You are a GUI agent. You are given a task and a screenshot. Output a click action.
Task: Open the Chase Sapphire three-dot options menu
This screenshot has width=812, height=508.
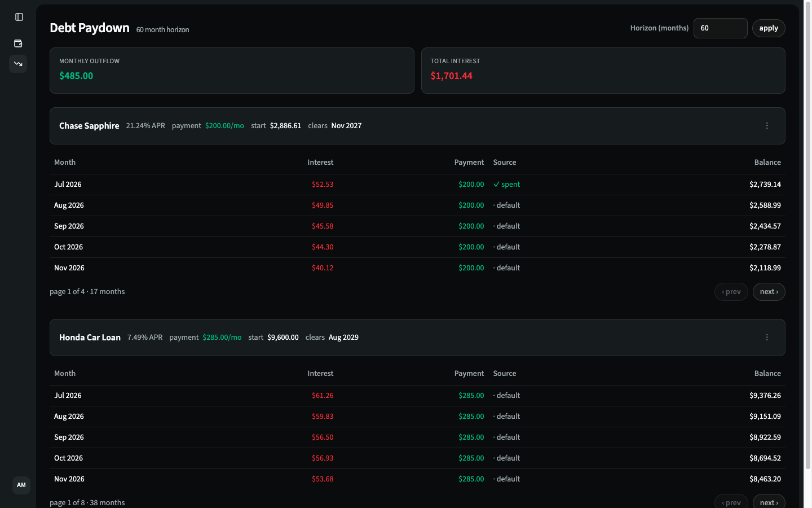tap(767, 126)
